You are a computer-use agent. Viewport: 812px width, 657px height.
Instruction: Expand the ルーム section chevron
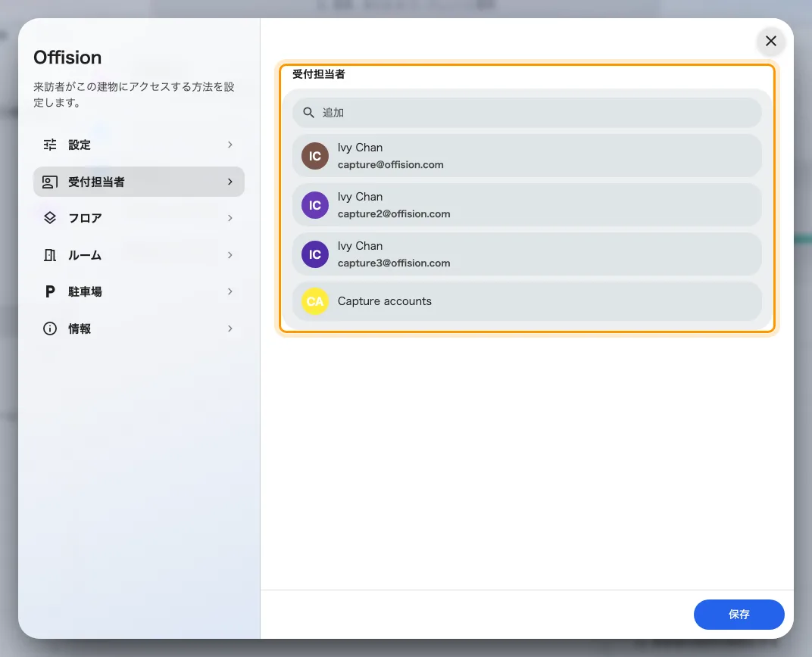coord(230,255)
